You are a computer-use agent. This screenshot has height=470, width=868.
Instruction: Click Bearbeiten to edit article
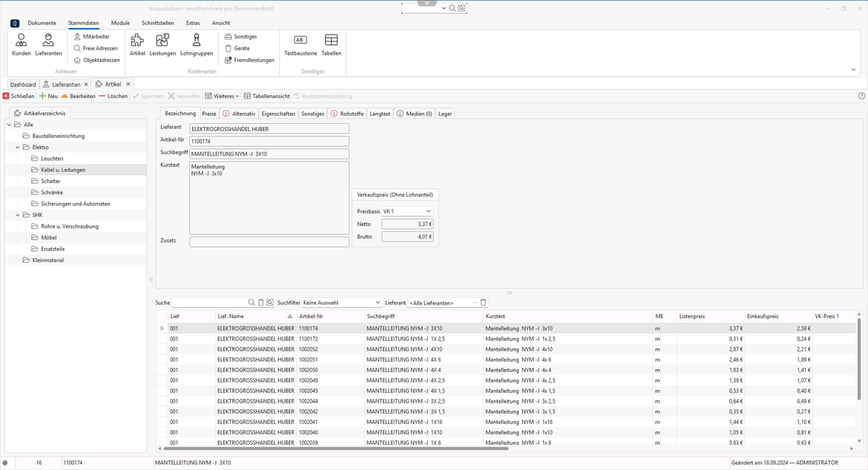pos(78,96)
